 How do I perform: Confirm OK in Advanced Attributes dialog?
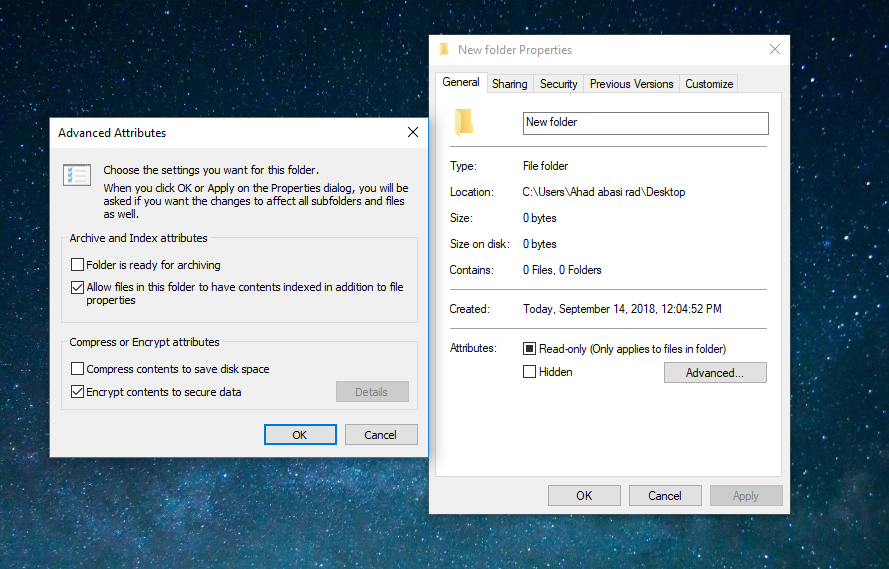[300, 435]
